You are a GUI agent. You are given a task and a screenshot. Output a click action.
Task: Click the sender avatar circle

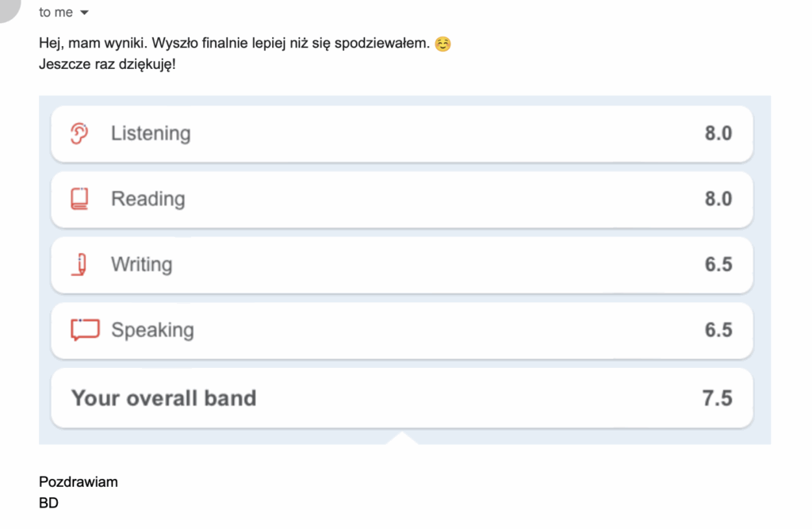point(10,8)
